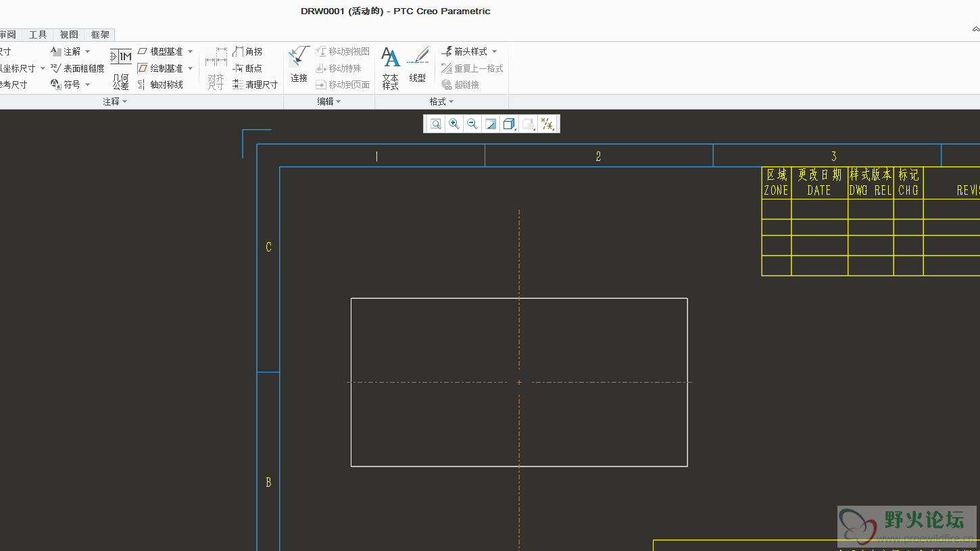This screenshot has width=980, height=551.
Task: Open the display style cube icon
Action: (x=510, y=124)
